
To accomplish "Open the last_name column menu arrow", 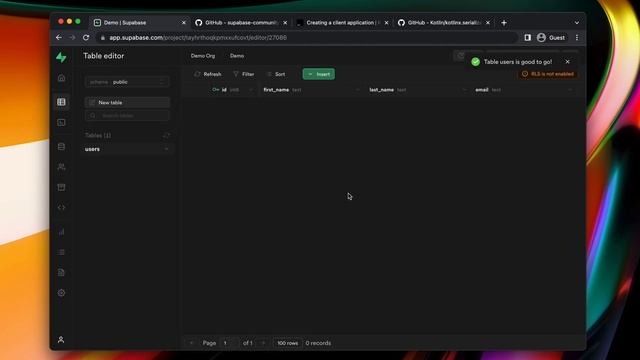I will click(464, 90).
